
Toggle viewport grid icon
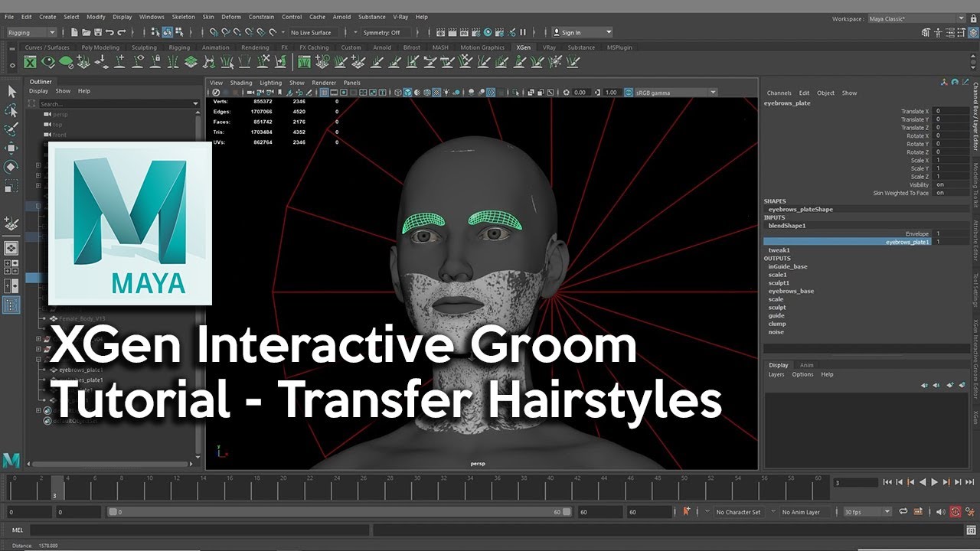(324, 92)
